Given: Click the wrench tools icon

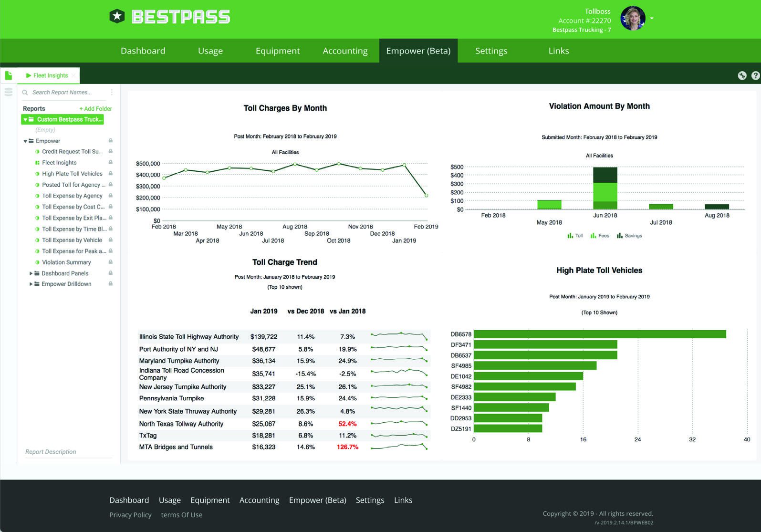Looking at the screenshot, I should [742, 75].
